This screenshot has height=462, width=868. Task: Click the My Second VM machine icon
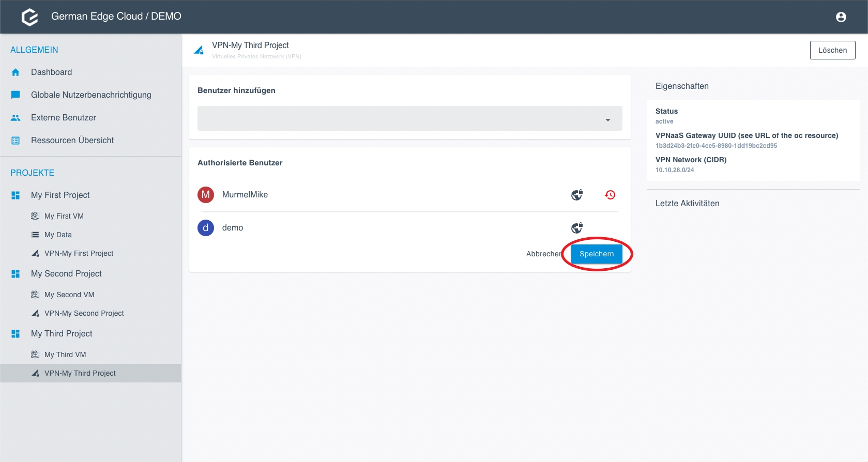pos(35,295)
